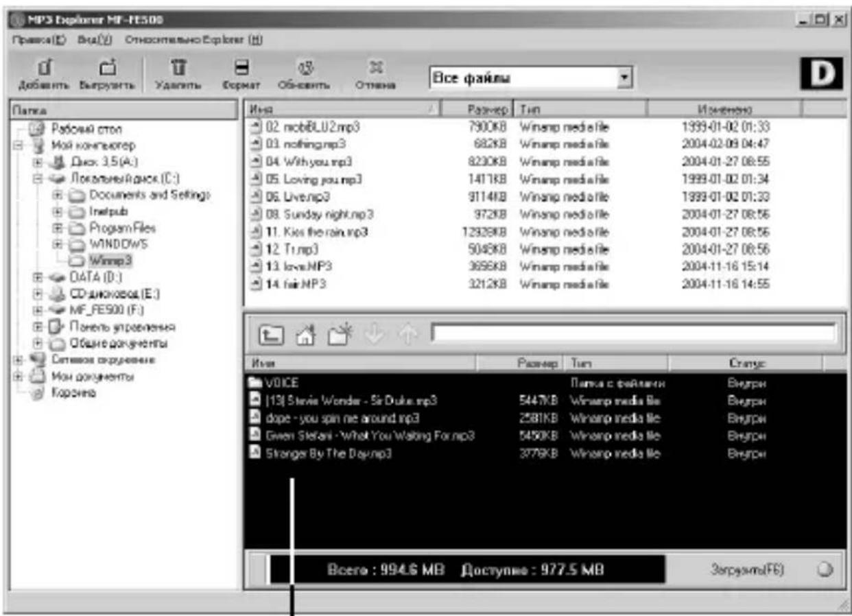Expand the Inetpub folder node
The image size is (852, 616).
(59, 212)
